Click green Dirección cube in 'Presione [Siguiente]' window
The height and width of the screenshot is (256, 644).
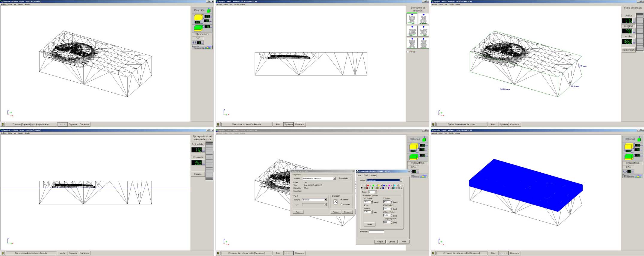(x=208, y=10)
